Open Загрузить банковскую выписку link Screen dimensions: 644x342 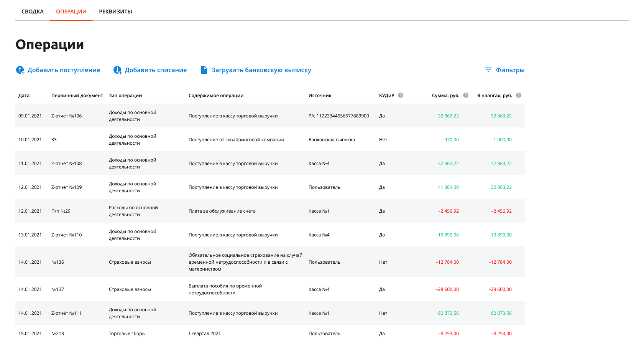tap(261, 70)
